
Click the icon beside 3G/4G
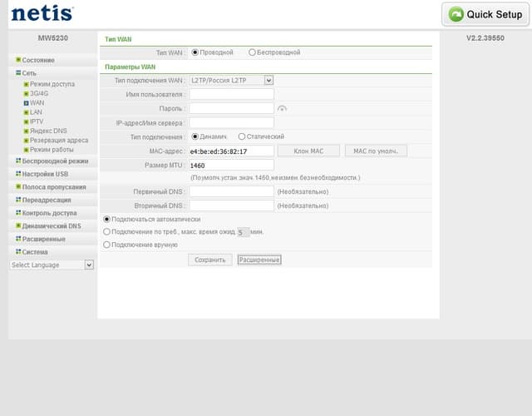[26, 94]
